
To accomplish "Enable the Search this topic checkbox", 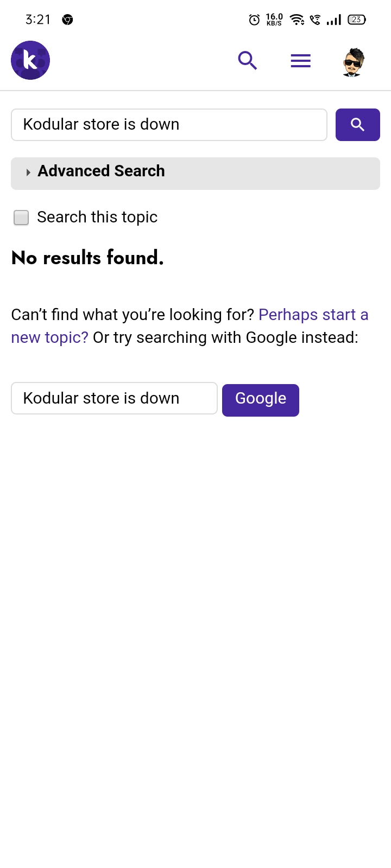I will (21, 218).
